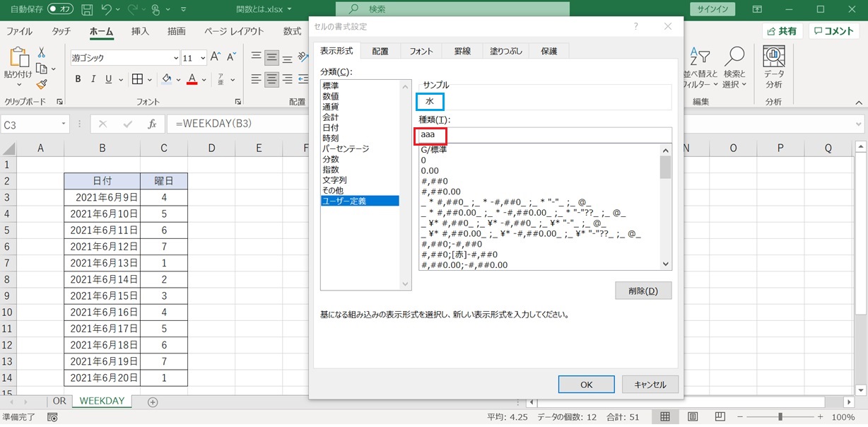Open the 罫線 tab in dialog
Viewport: 868px width, 427px height.
tap(462, 51)
